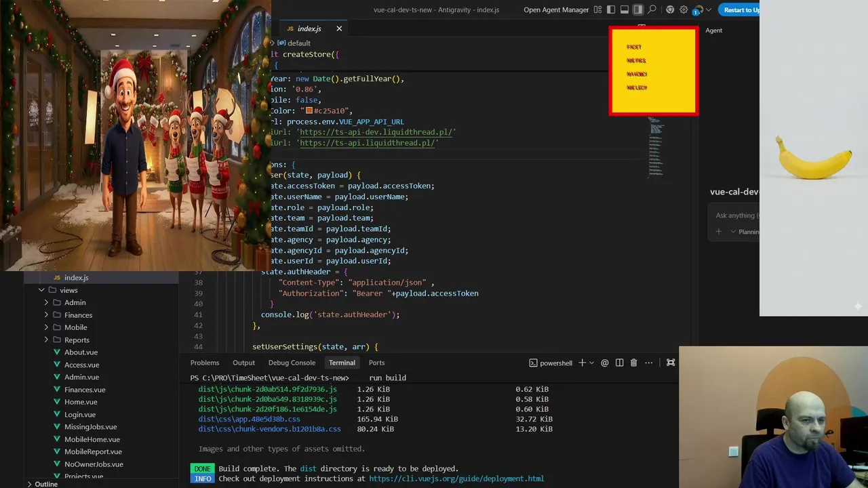Collapse the views folder
Screen dimensions: 868x488
pos(102,290)
